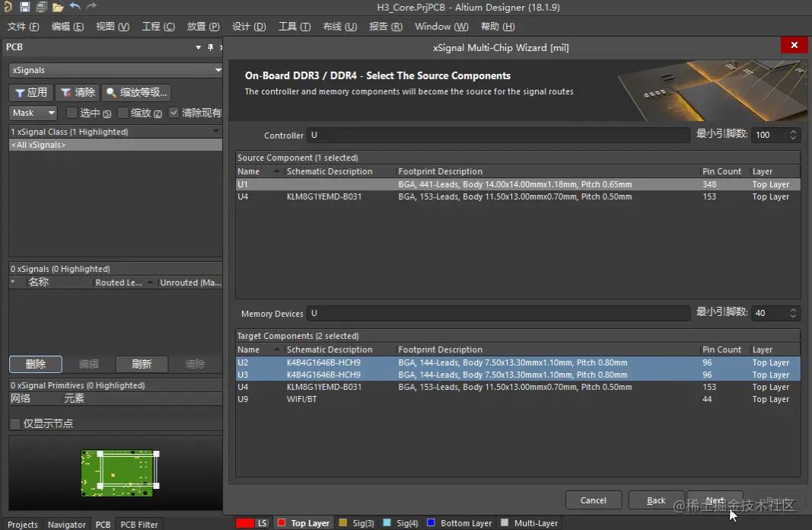
Task: Toggle the 清除现有 checkbox
Action: (x=174, y=113)
